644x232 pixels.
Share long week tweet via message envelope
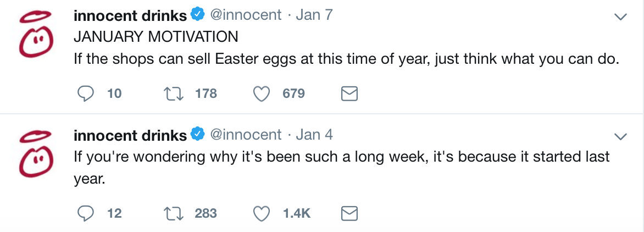[x=349, y=213]
